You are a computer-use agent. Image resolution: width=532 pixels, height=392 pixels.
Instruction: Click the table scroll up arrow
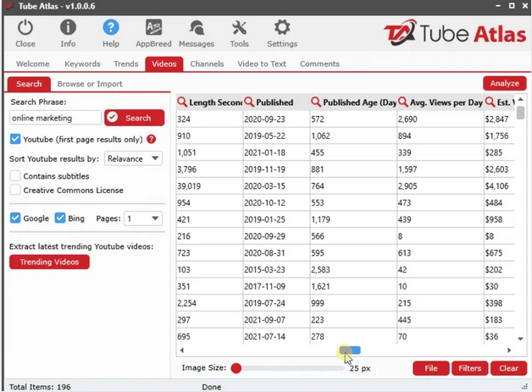pos(520,99)
